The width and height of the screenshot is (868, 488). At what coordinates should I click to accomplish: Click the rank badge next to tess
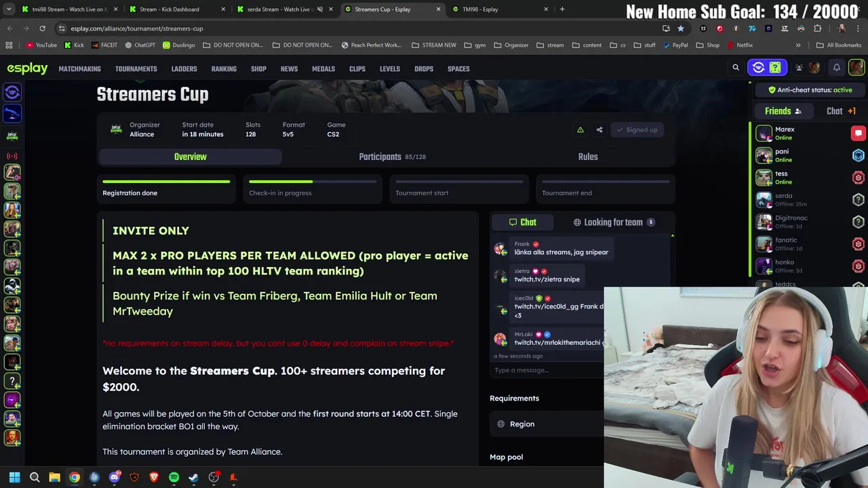(858, 178)
